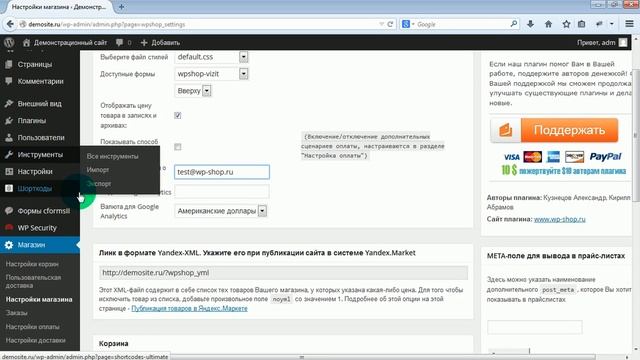
Task: Click the Шорткоды sidebar icon
Action: tap(9, 188)
